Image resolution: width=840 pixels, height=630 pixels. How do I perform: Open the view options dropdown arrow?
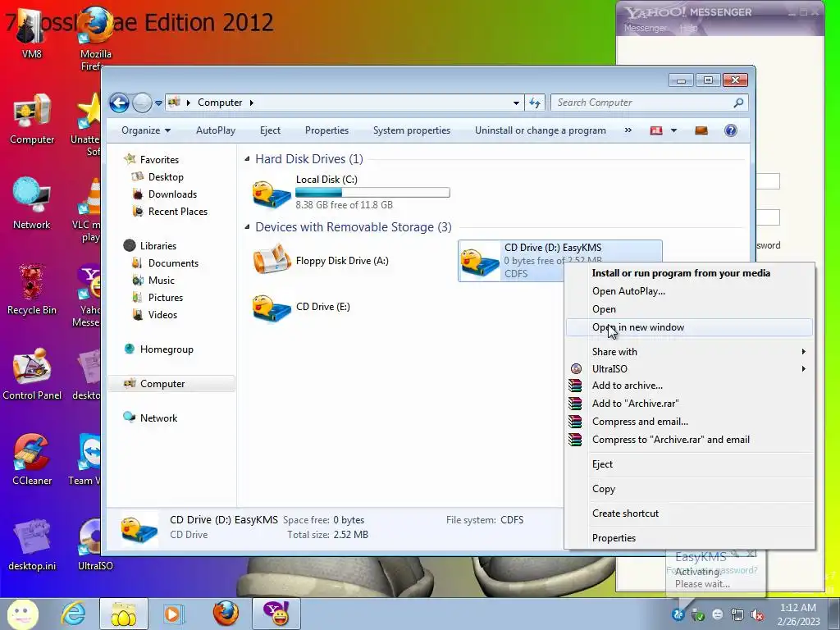tap(674, 130)
